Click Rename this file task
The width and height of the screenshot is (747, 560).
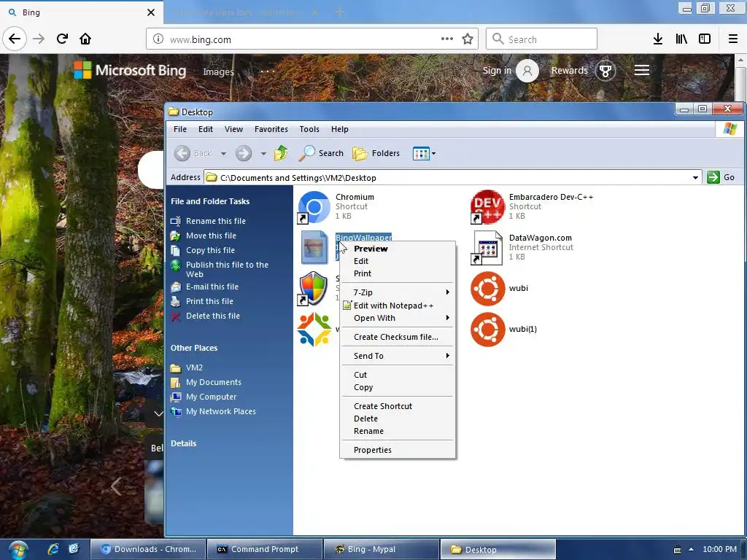216,221
